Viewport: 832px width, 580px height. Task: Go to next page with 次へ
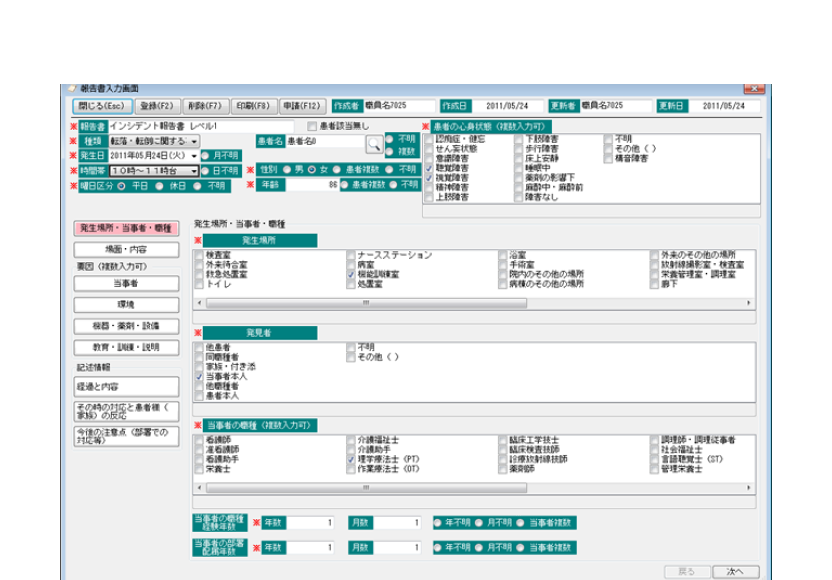click(735, 572)
